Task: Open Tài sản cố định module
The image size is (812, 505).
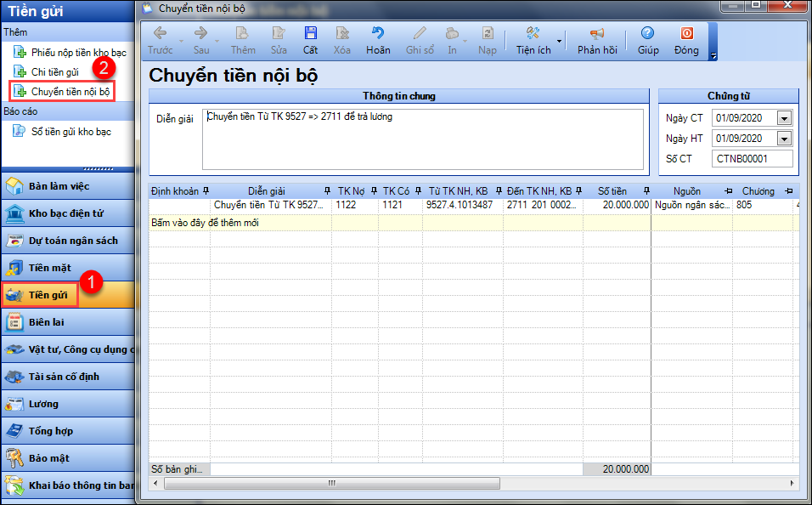Action: click(68, 377)
